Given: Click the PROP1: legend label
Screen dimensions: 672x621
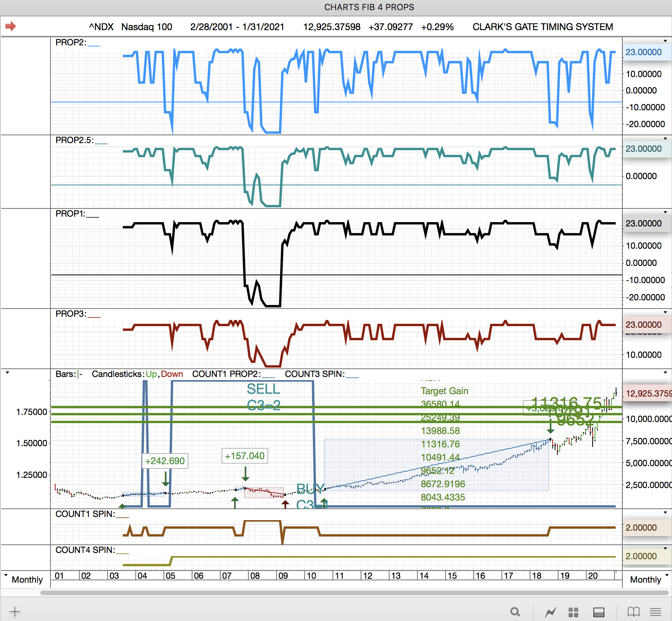Looking at the screenshot, I should pos(70,214).
